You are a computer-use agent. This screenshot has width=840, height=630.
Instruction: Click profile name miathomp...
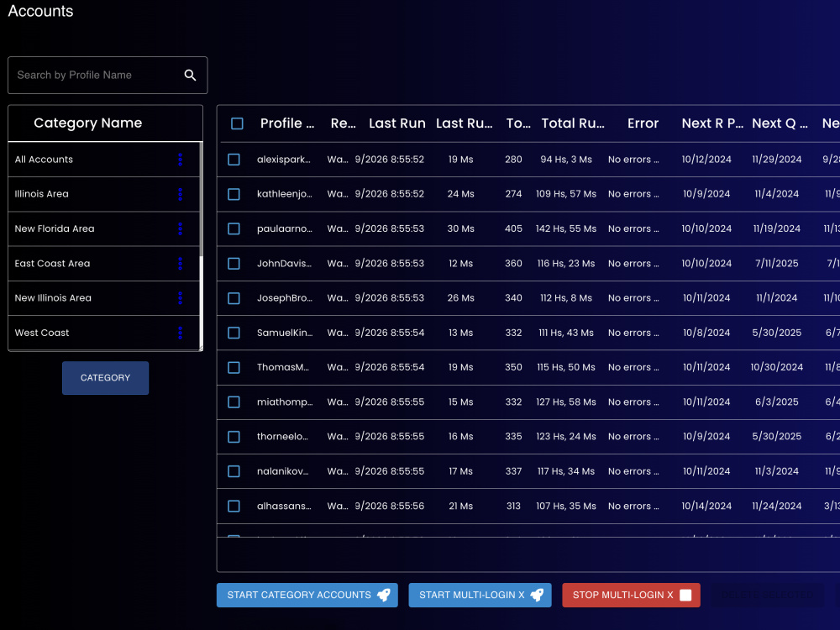pos(285,402)
